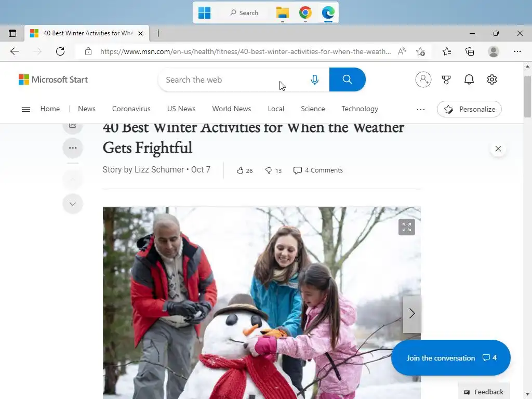Jump to next section with down chevron
The image size is (532, 399).
pos(73,204)
